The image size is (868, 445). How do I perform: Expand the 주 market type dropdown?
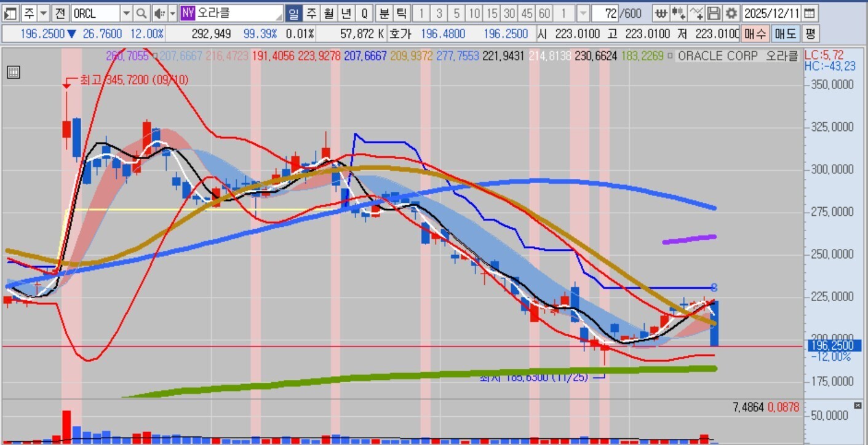[44, 13]
